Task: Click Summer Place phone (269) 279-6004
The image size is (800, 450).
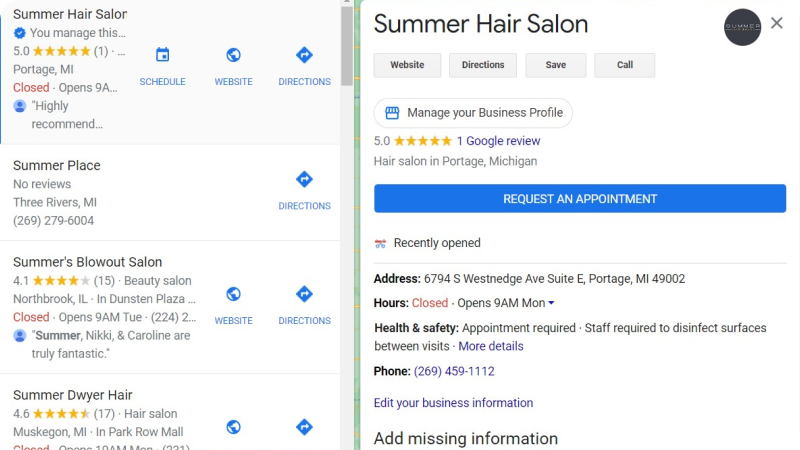Action: point(54,221)
